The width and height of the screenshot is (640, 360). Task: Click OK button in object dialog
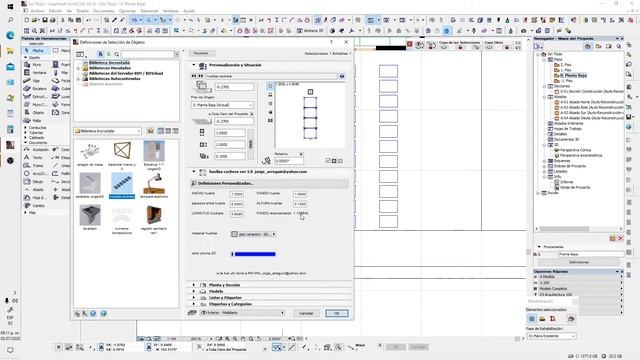(x=337, y=313)
